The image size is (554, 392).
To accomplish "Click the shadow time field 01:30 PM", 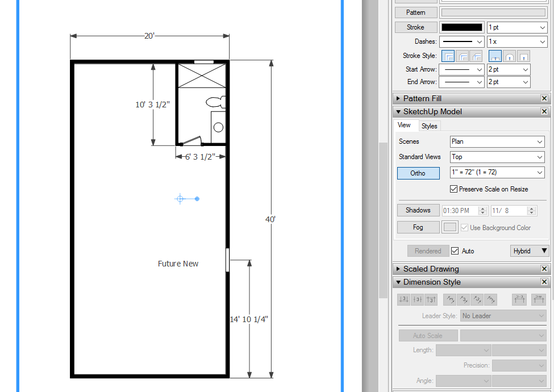I will 460,211.
